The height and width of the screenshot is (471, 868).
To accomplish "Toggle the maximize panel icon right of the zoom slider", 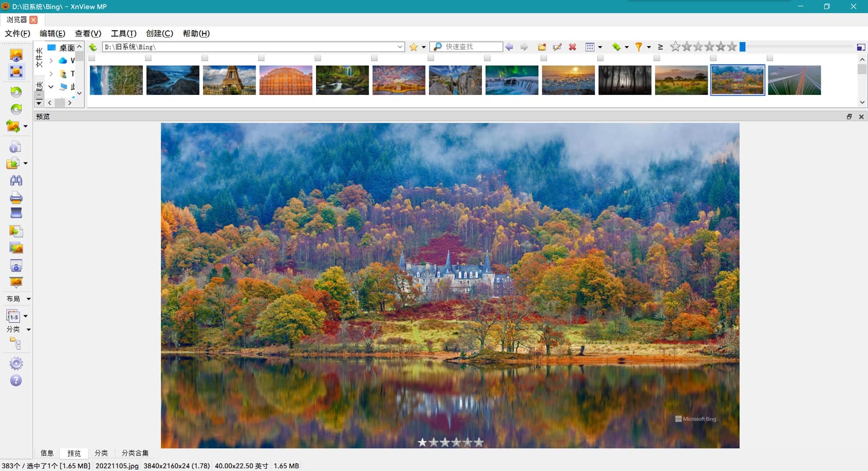I will pos(861,47).
